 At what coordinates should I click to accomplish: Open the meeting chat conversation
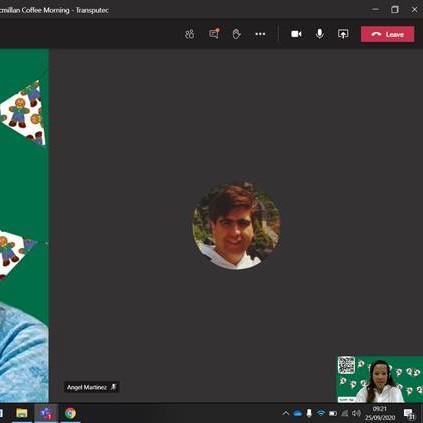point(214,34)
